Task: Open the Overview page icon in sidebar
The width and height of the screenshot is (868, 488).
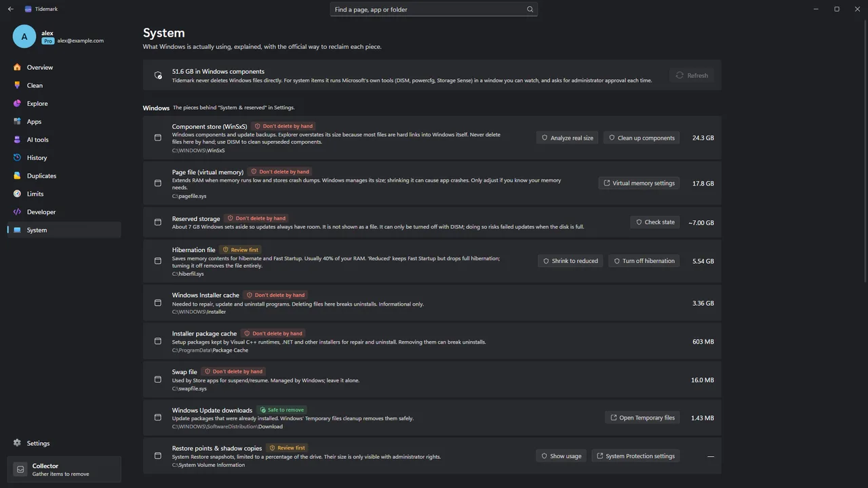Action: click(17, 68)
